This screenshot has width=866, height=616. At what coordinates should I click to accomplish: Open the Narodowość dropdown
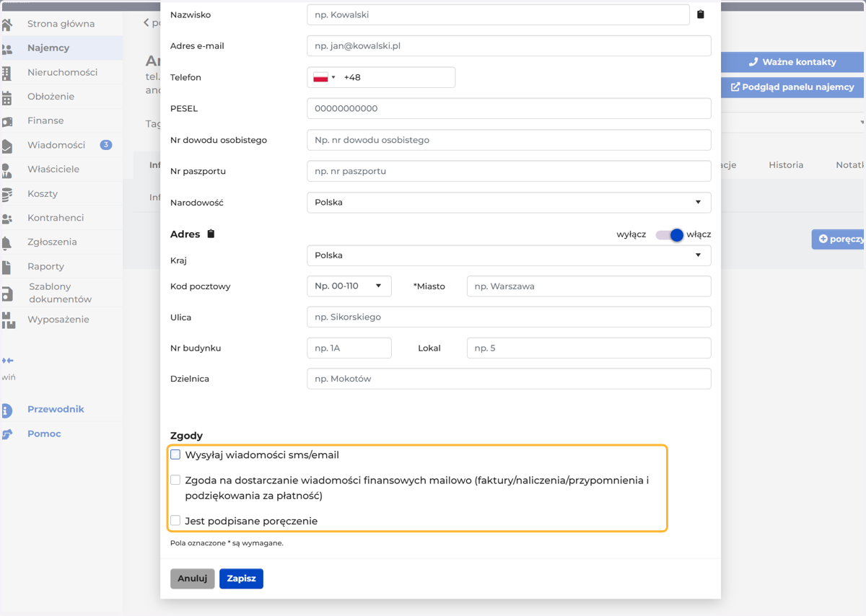pyautogui.click(x=509, y=202)
